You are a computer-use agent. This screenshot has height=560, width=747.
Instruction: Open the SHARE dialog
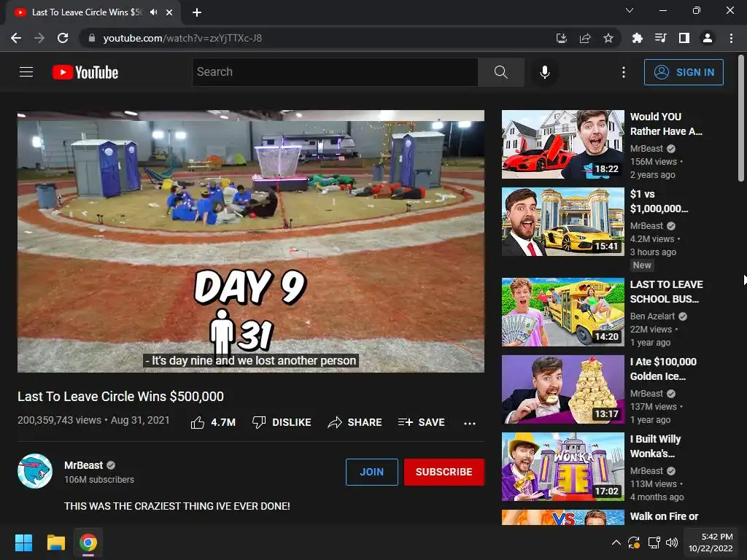(355, 422)
